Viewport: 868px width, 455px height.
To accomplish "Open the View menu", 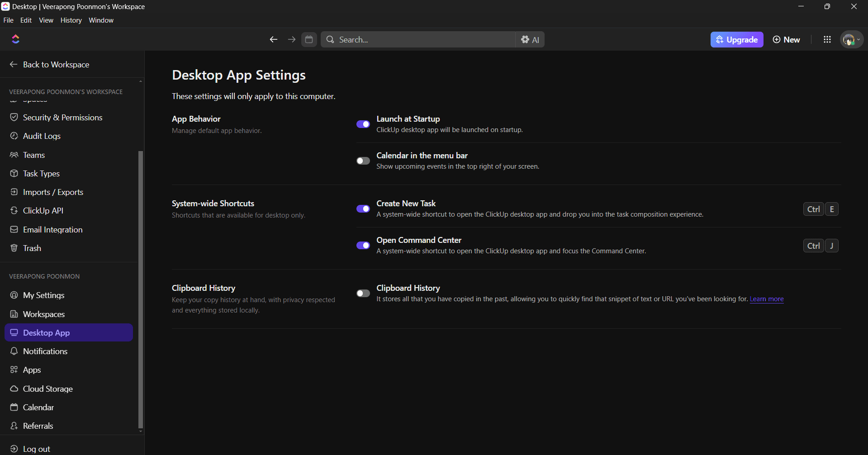I will tap(46, 20).
